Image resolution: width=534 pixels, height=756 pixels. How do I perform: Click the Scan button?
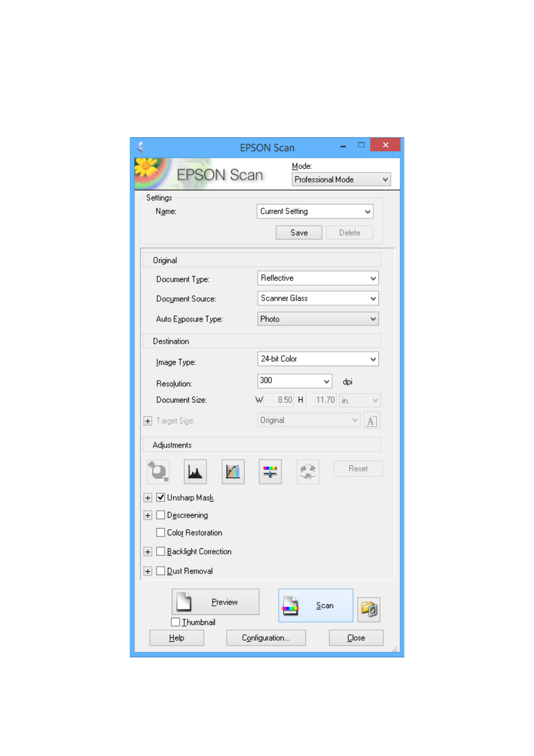316,605
